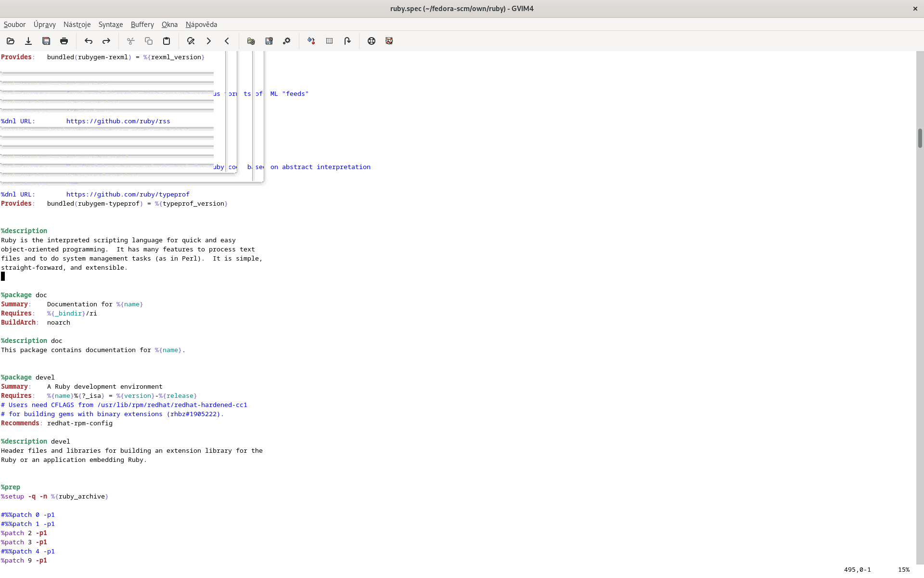The width and height of the screenshot is (924, 578).
Task: Click the vertical scrollbar thumb
Action: pos(920,138)
